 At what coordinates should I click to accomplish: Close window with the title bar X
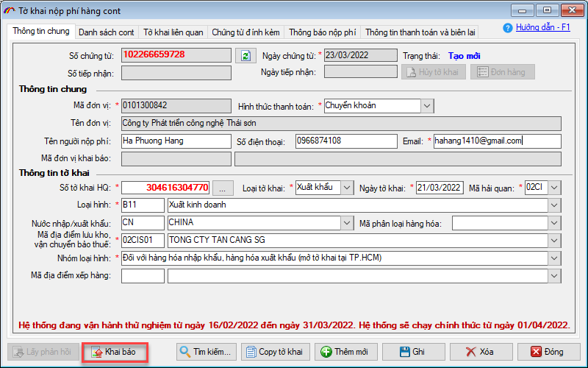[x=573, y=10]
